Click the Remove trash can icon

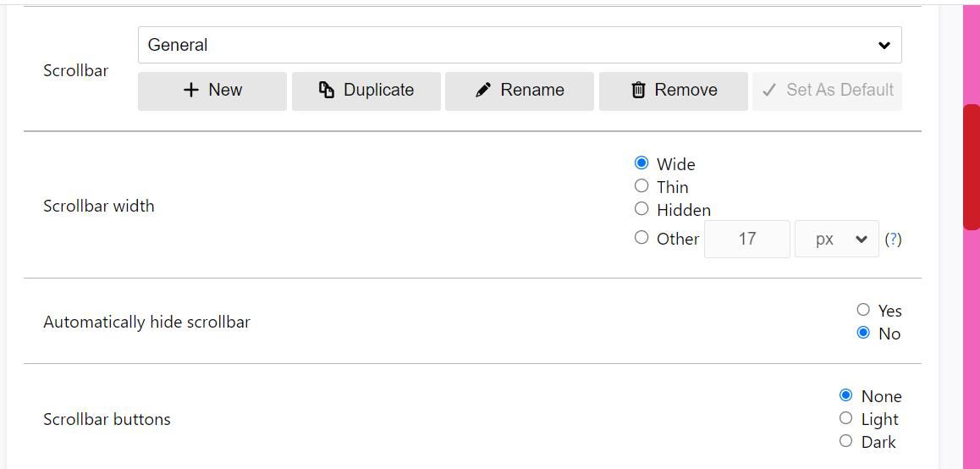click(638, 90)
